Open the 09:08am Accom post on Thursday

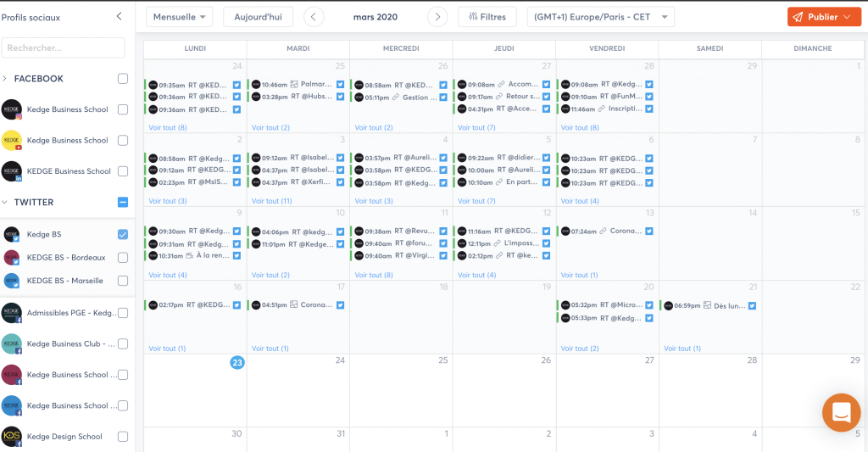point(502,85)
